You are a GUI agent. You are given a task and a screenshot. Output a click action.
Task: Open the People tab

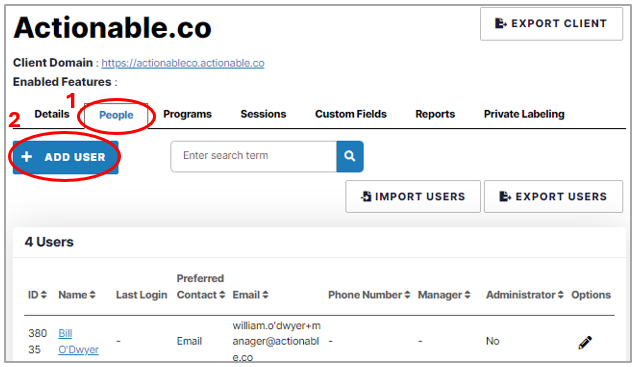pyautogui.click(x=116, y=115)
